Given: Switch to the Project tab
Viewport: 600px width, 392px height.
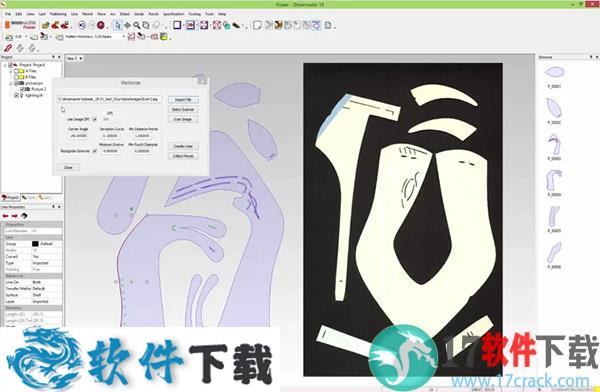Looking at the screenshot, I should pyautogui.click(x=10, y=198).
